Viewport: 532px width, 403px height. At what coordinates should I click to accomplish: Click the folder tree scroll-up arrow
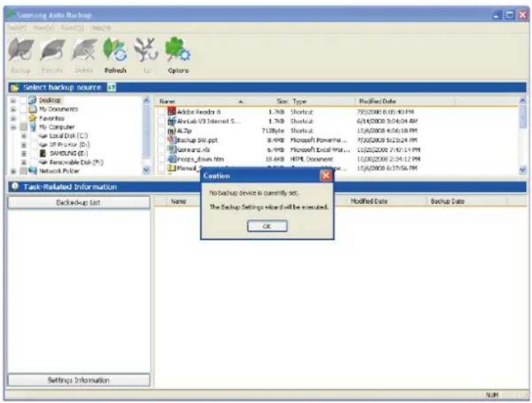click(146, 100)
